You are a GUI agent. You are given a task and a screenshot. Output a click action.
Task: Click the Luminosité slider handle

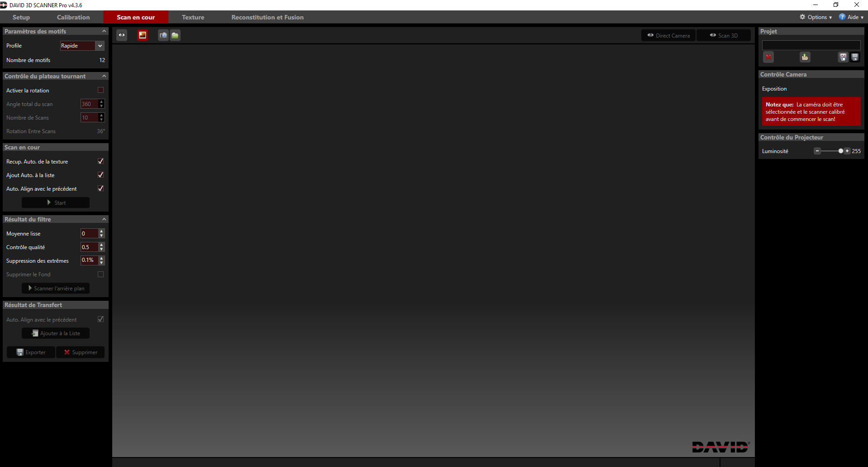pyautogui.click(x=840, y=151)
